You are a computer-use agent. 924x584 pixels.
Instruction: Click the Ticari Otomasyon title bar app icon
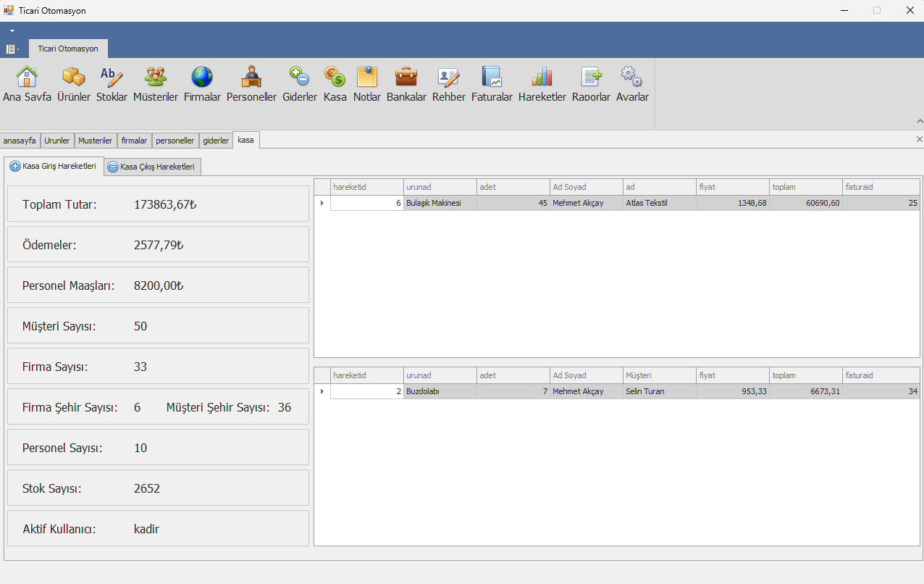click(x=9, y=10)
